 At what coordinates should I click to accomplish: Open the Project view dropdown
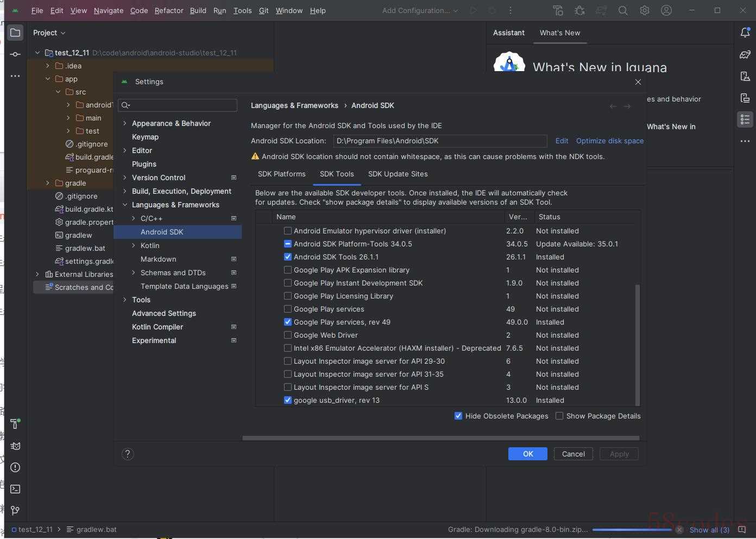(49, 33)
